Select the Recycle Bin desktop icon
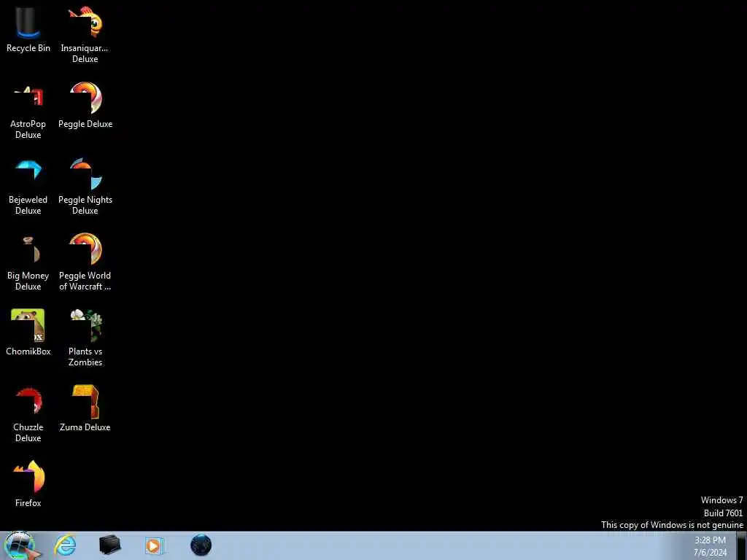This screenshot has height=560, width=747. [28, 23]
